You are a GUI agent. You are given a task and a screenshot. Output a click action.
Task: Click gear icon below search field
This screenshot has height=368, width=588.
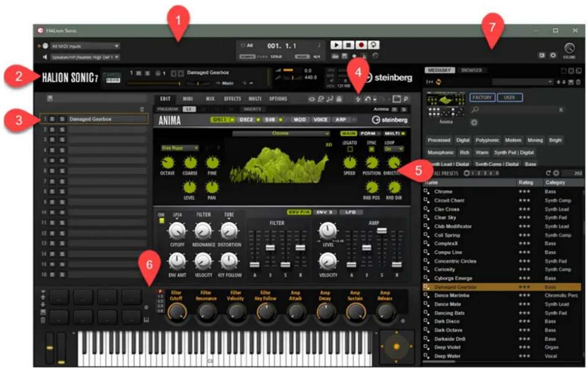point(475,122)
